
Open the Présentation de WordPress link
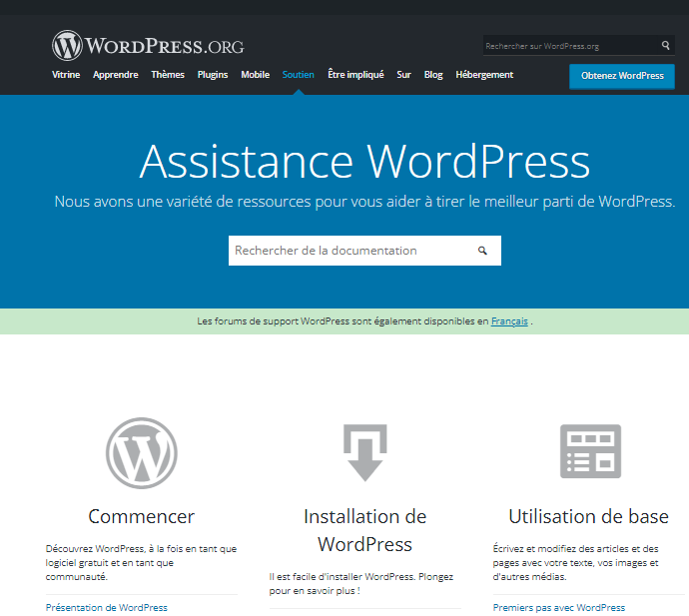(107, 607)
